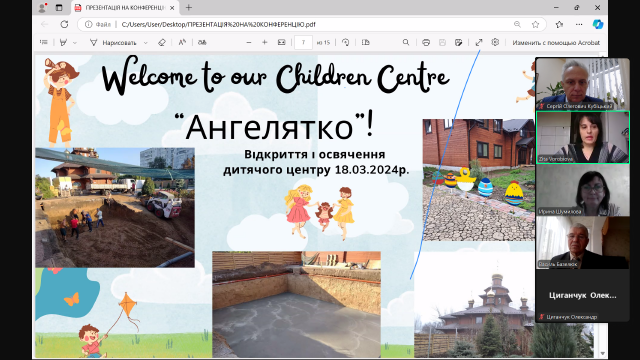Click the concrete foundation photo
Viewport: 640px width, 360px height.
296,304
